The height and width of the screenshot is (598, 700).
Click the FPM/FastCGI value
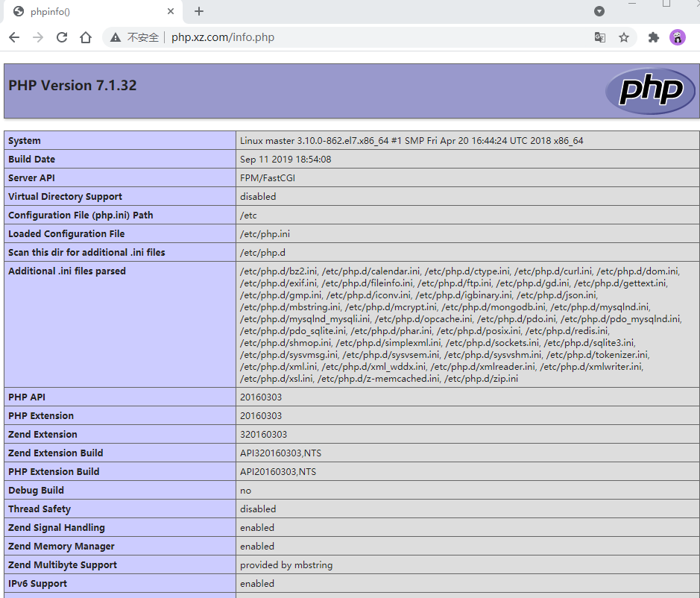pyautogui.click(x=268, y=178)
